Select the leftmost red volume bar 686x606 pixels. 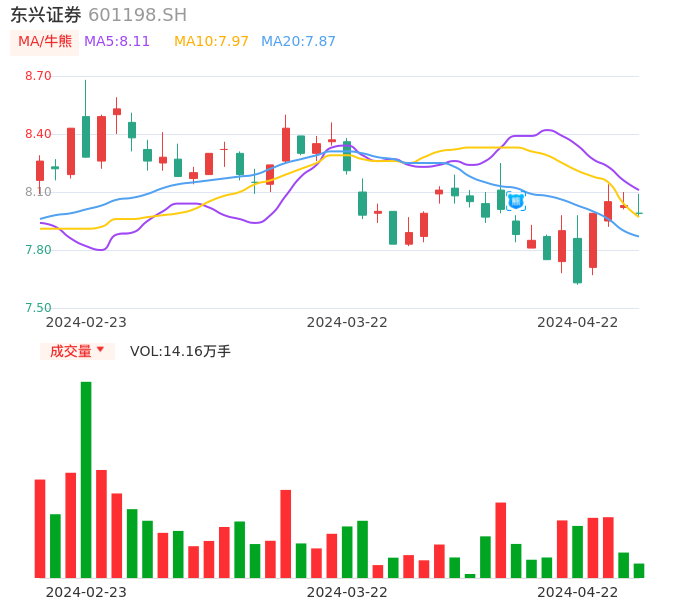40,528
